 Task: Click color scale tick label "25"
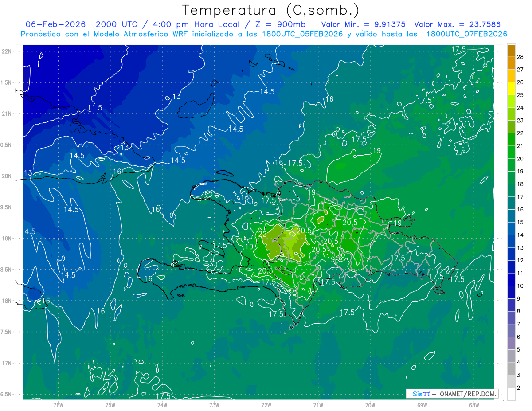coord(520,95)
